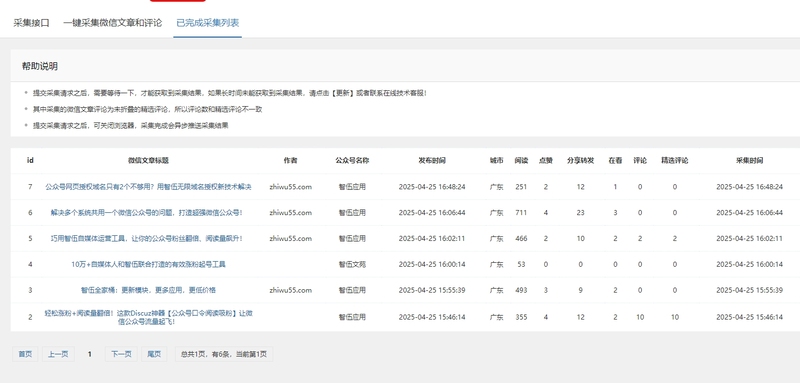The height and width of the screenshot is (383, 800).
Task: Click read count 251
Action: pyautogui.click(x=521, y=187)
